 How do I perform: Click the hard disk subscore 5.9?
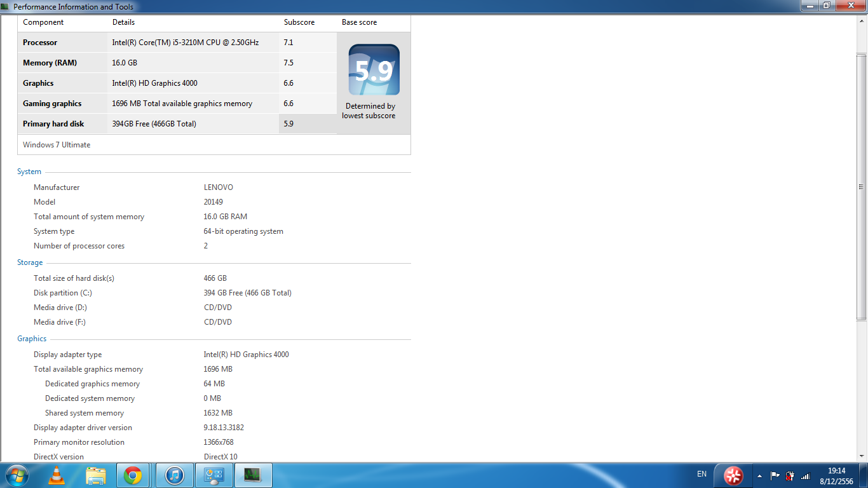pos(288,124)
